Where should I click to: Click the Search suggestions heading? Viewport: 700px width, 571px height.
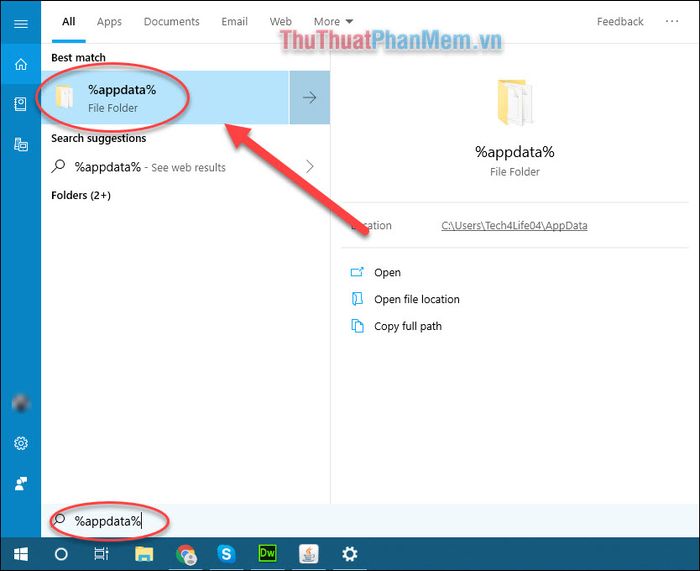(x=98, y=138)
